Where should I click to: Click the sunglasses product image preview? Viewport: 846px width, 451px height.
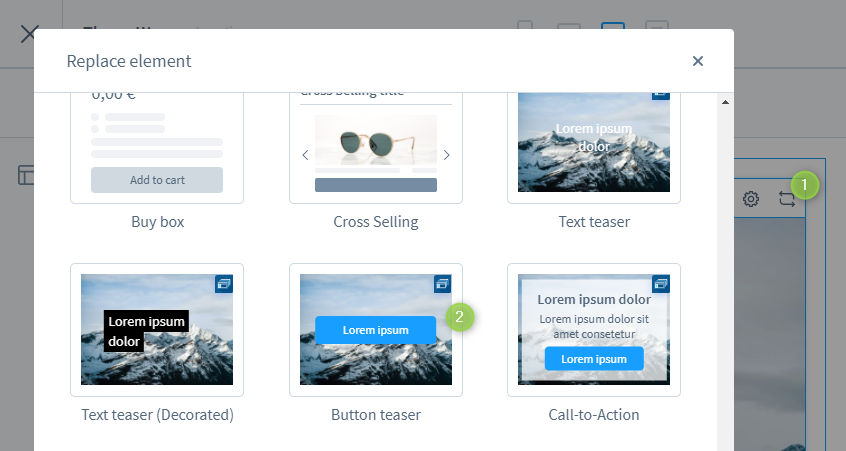376,140
